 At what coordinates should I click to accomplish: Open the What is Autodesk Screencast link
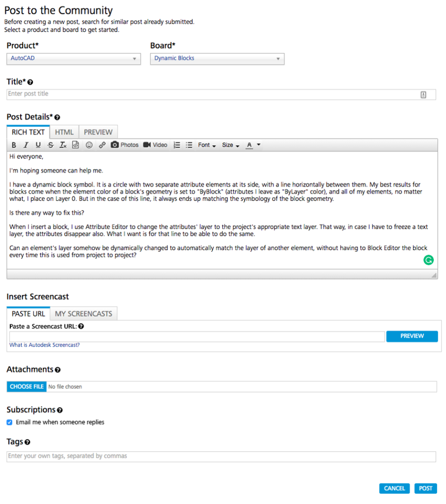44,345
